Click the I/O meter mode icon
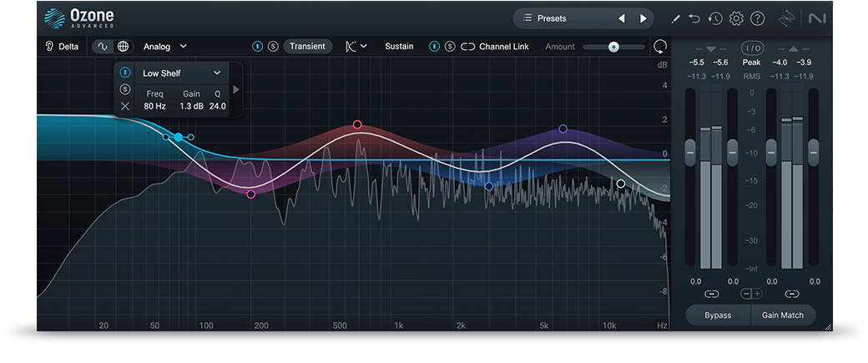 click(752, 48)
